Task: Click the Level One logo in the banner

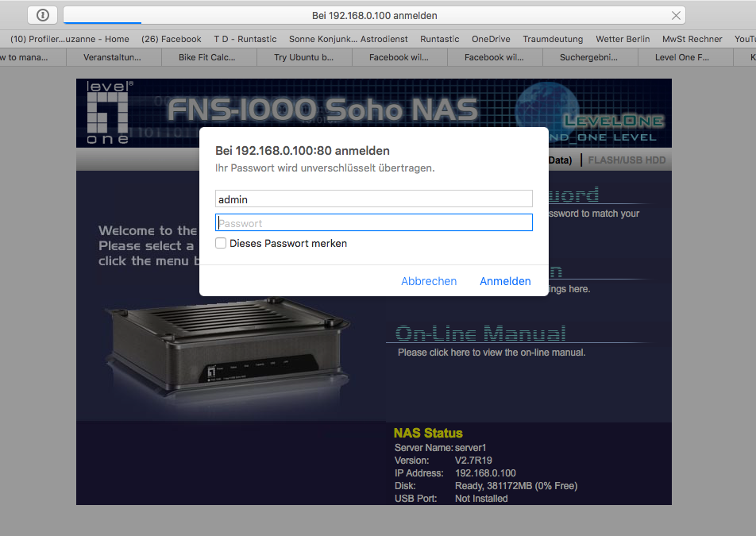Action: pos(109,114)
